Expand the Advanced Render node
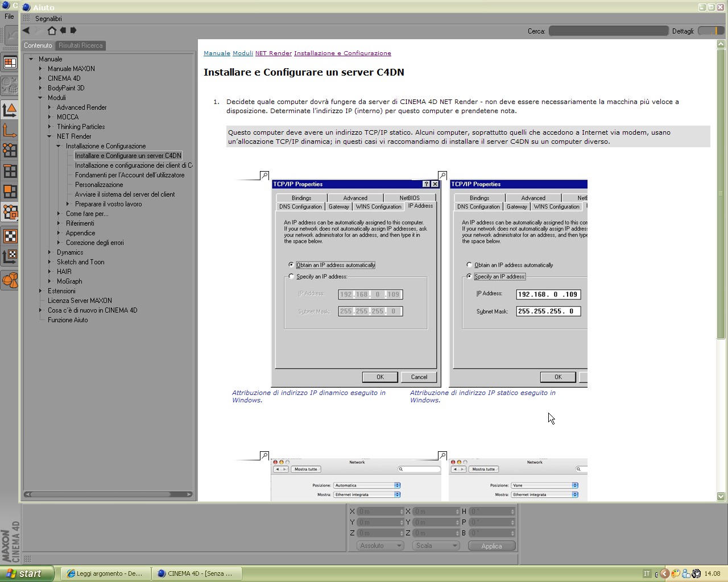The image size is (728, 582). point(49,107)
